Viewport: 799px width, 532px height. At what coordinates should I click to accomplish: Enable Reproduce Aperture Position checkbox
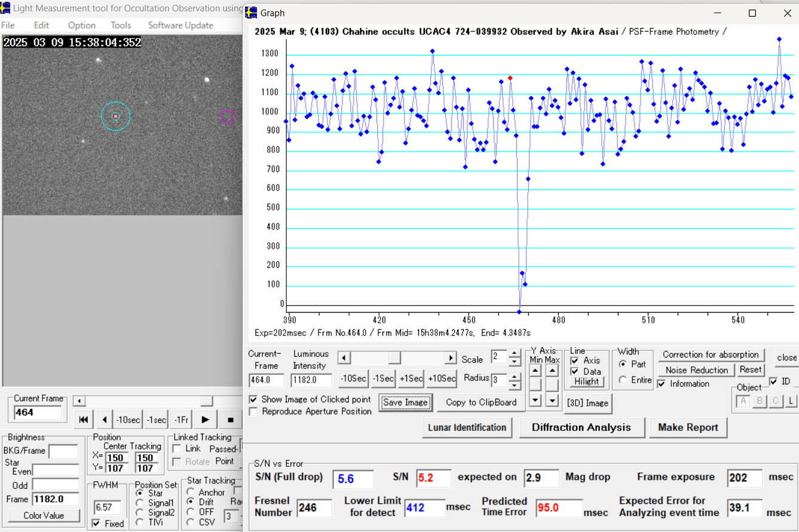point(253,411)
